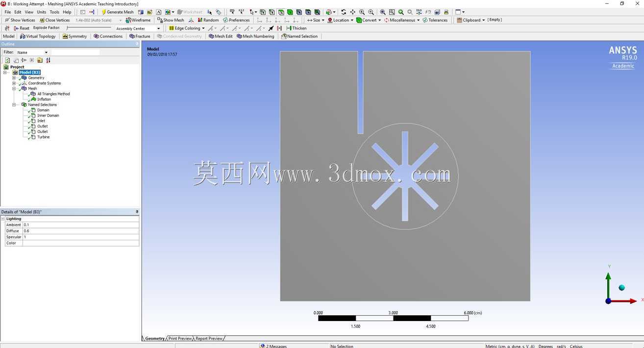Activate the Zoom tool
This screenshot has height=348, width=644.
[362, 12]
